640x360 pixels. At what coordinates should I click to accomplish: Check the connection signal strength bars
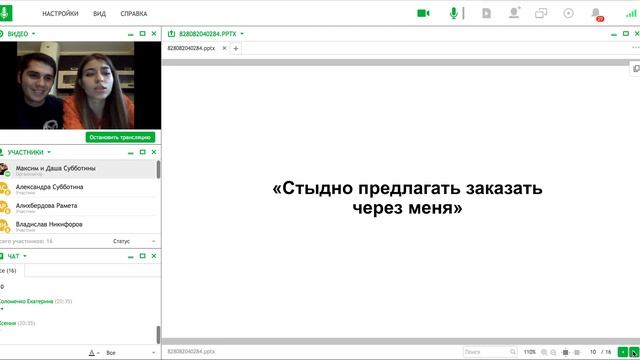(631, 14)
